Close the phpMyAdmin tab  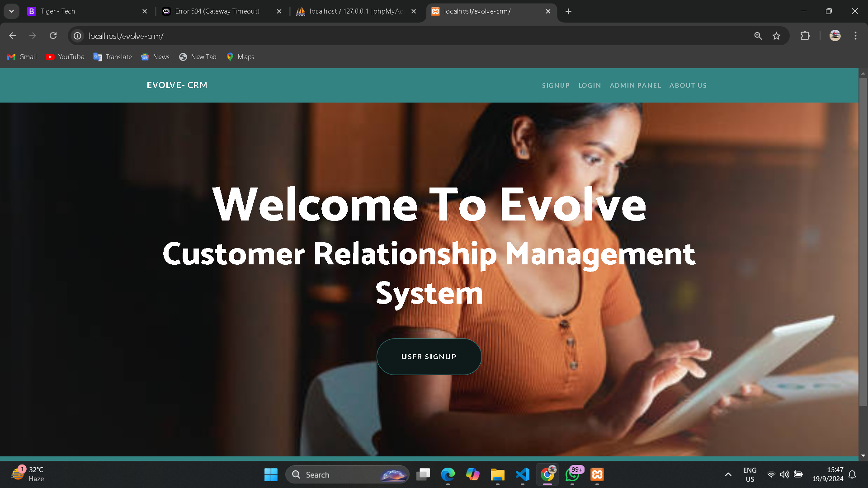click(x=414, y=11)
